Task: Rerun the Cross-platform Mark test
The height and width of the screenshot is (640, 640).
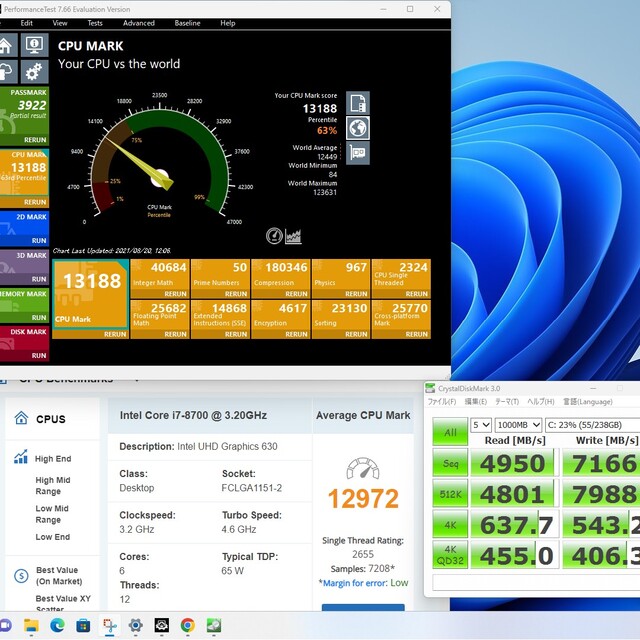Action: (x=416, y=334)
